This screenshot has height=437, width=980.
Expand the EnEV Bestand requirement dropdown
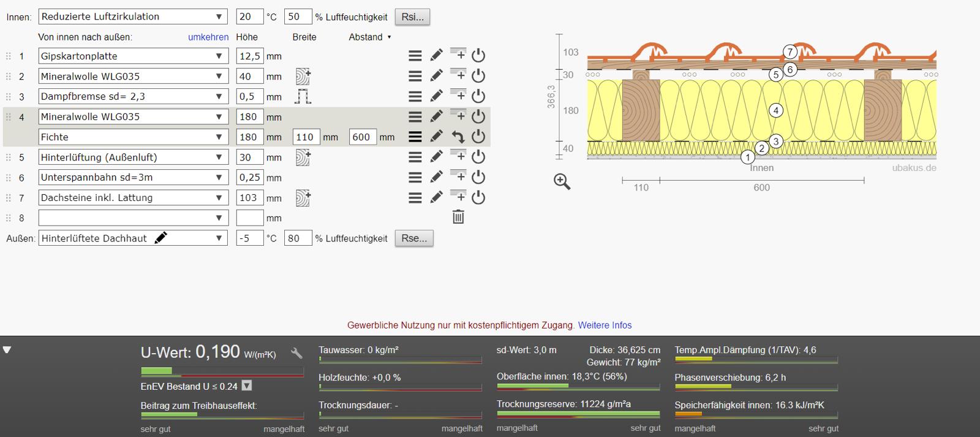coord(246,386)
